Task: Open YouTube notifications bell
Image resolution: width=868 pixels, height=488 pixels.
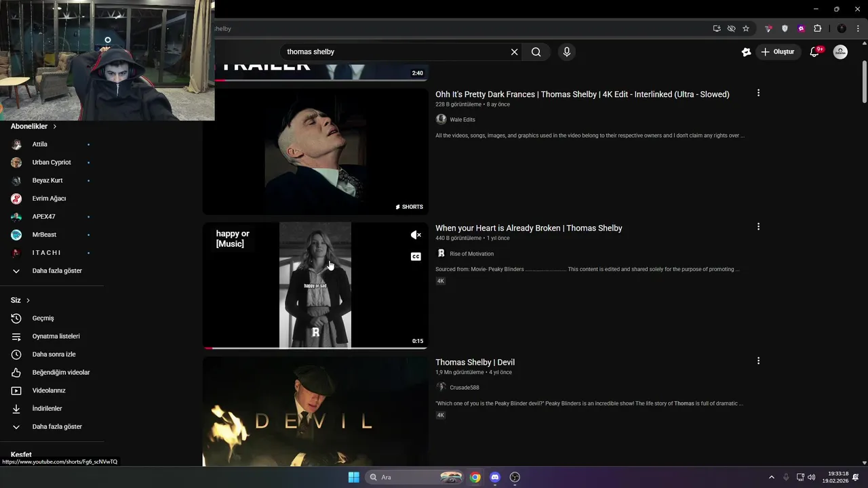Action: 815,52
